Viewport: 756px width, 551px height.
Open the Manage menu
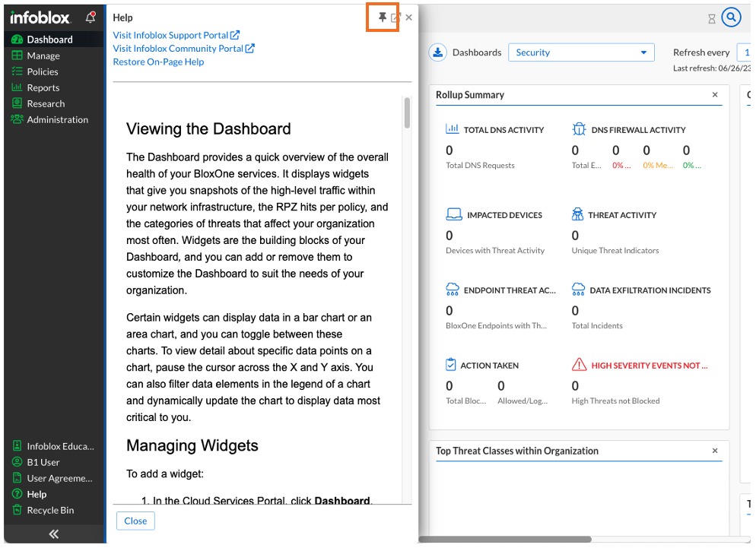(43, 55)
